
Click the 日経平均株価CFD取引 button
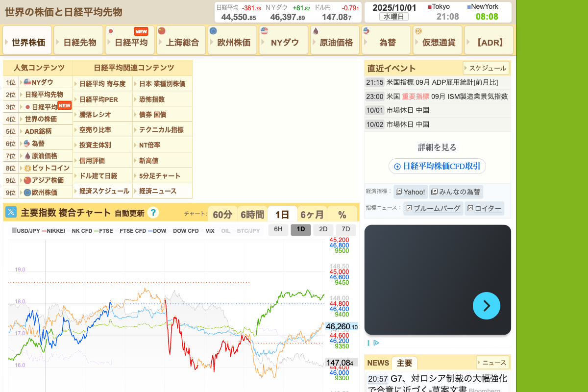tap(437, 166)
